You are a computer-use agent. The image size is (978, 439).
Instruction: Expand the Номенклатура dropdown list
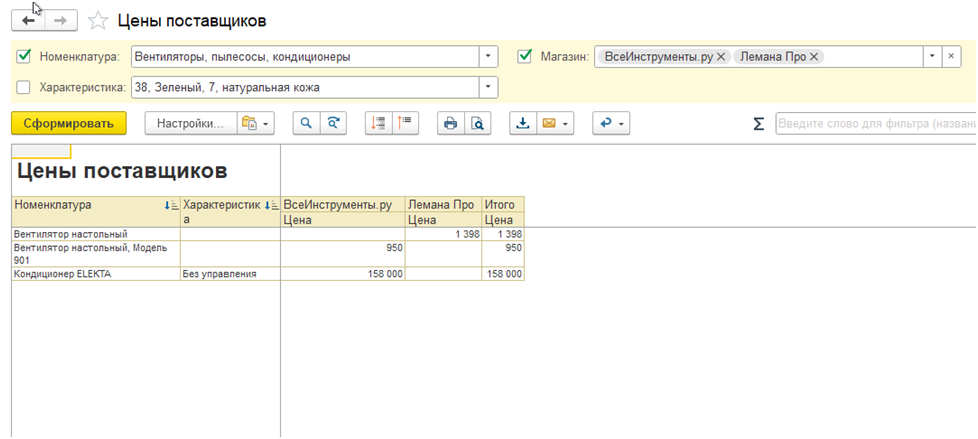pos(488,57)
